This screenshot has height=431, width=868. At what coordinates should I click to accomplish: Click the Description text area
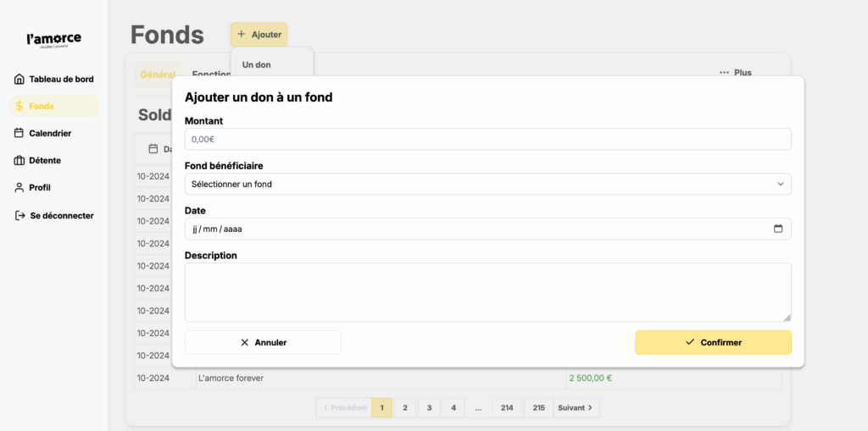click(x=487, y=292)
